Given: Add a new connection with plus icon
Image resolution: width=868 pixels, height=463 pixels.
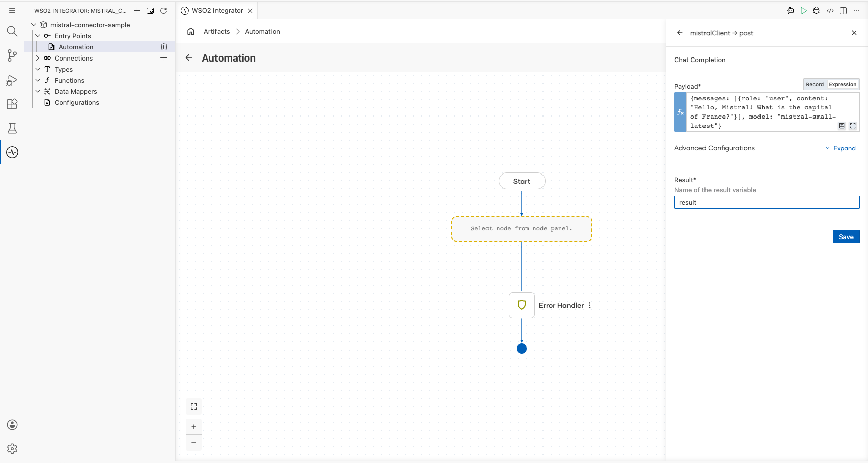Looking at the screenshot, I should (x=164, y=58).
